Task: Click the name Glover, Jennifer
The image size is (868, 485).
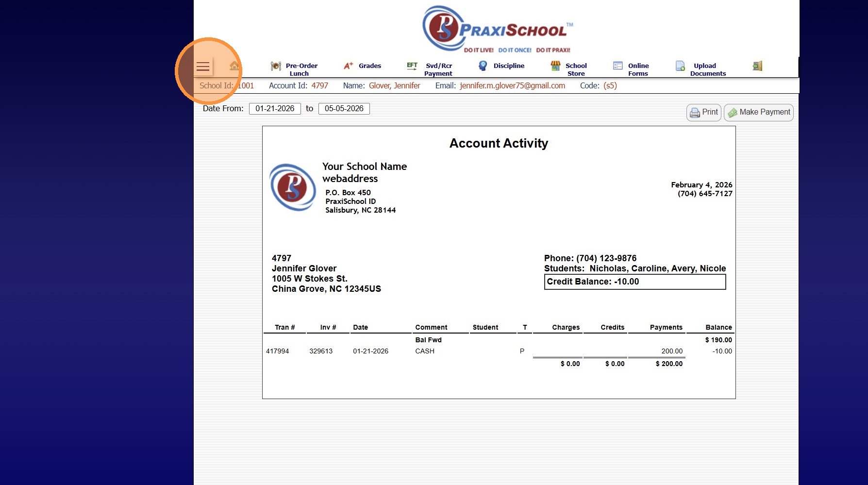Action: click(395, 86)
